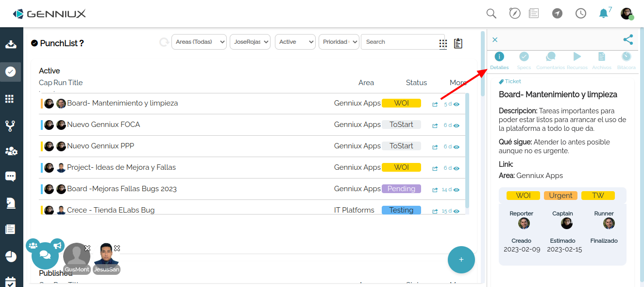
Task: Close the GusMont chat head
Action: click(x=87, y=248)
